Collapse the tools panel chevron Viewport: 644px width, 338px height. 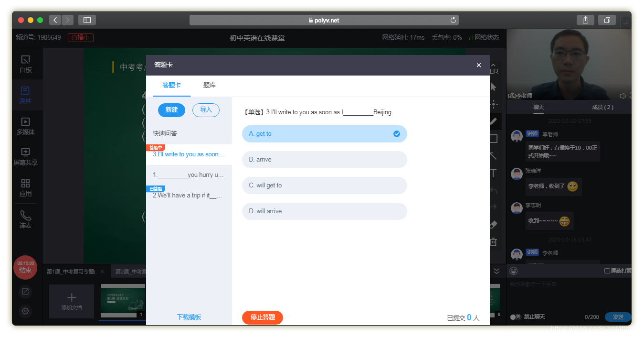pyautogui.click(x=494, y=65)
